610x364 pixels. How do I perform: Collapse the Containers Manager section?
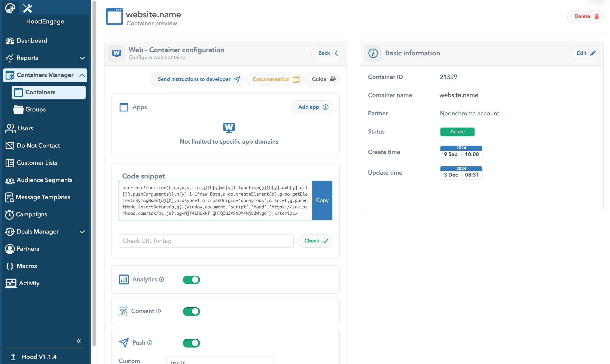point(45,75)
